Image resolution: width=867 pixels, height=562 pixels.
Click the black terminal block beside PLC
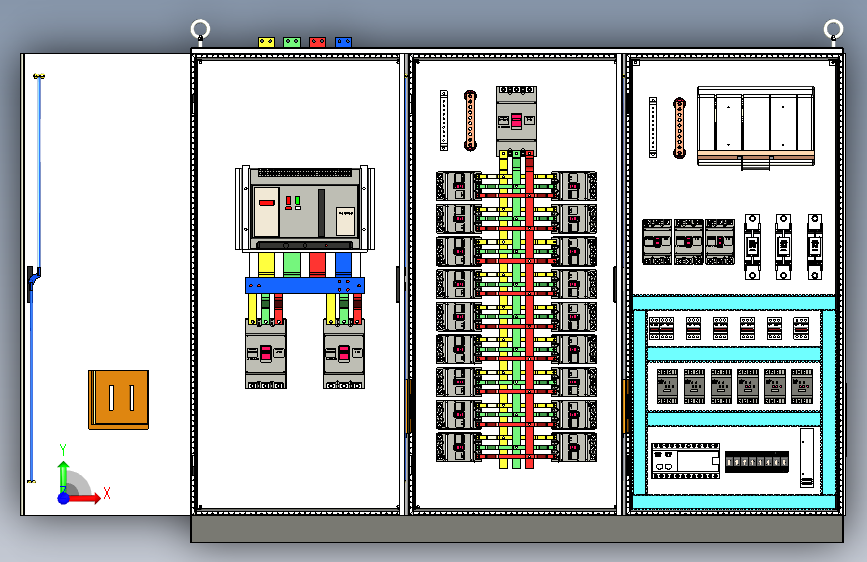pos(756,461)
